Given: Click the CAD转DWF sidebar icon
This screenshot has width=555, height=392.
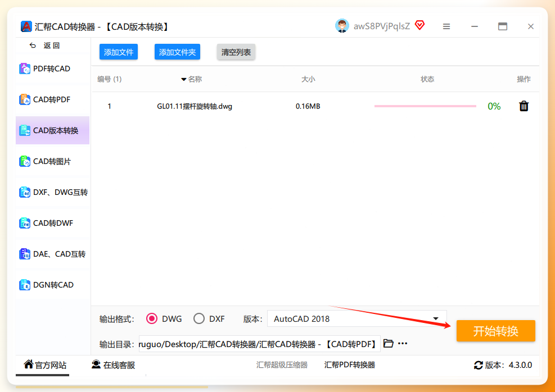Looking at the screenshot, I should click(x=25, y=223).
